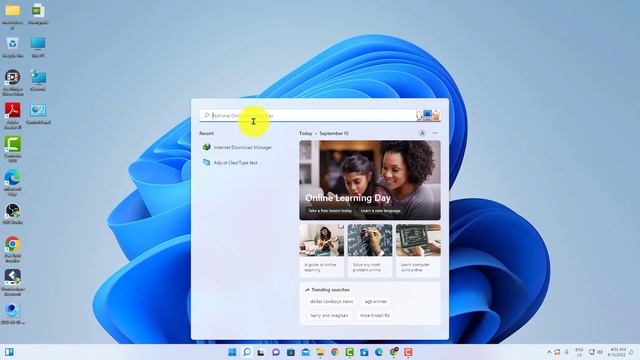Click the Learn a new language link
640x360 pixels.
(x=380, y=211)
